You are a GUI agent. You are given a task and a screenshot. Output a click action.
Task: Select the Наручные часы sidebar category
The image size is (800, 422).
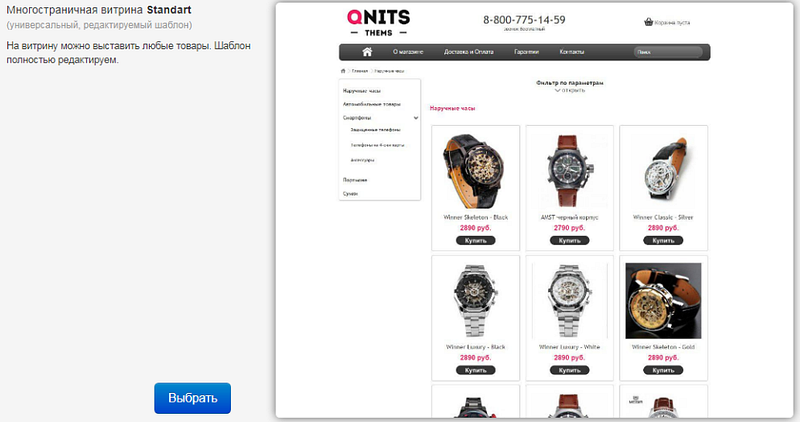pyautogui.click(x=362, y=91)
